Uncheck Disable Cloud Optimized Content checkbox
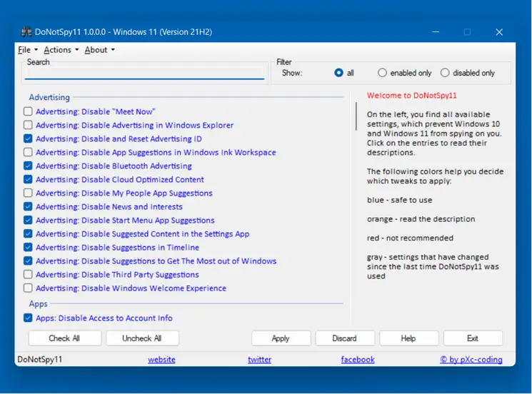Screen dimensions: 532x394 click(28, 179)
